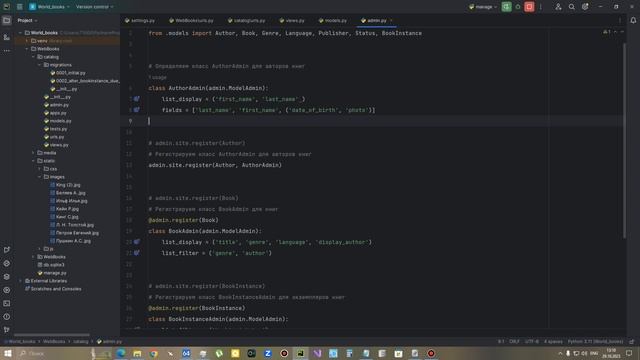Open the Python Packages tool window icon

7,276
